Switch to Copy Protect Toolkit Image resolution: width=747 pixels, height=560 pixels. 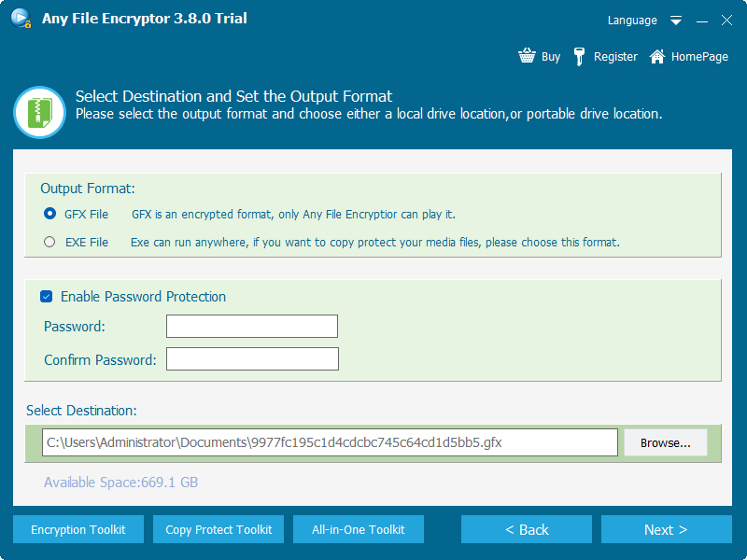tap(218, 529)
